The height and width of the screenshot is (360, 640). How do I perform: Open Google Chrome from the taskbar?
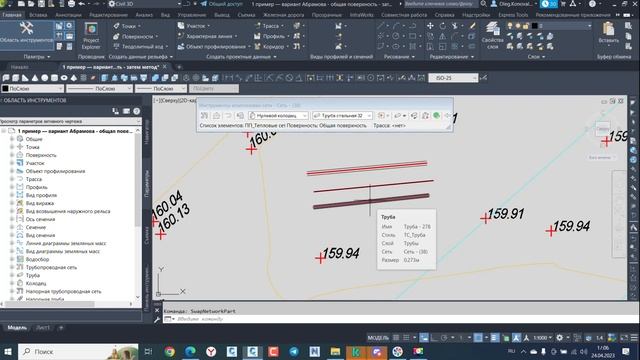[169, 351]
